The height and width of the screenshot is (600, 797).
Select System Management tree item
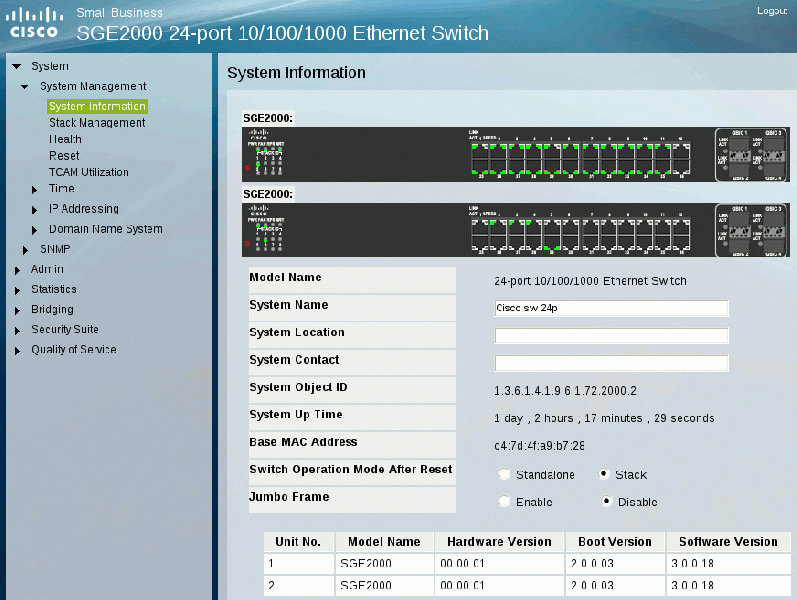[x=93, y=86]
